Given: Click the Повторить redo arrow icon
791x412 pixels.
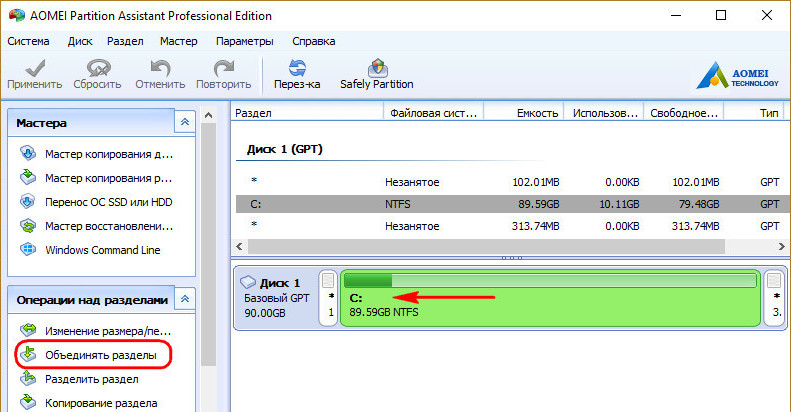Looking at the screenshot, I should coord(223,68).
